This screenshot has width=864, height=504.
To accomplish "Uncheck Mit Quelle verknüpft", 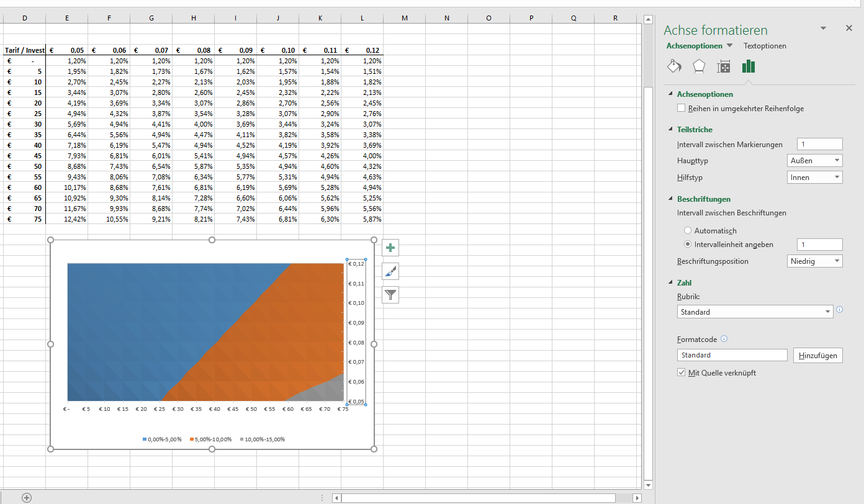I will tap(682, 372).
